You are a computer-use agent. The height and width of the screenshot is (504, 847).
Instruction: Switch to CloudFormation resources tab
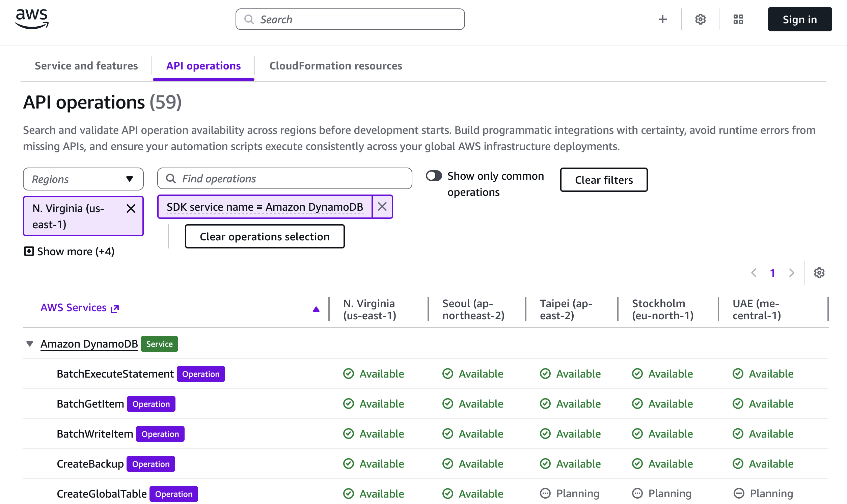pyautogui.click(x=335, y=65)
